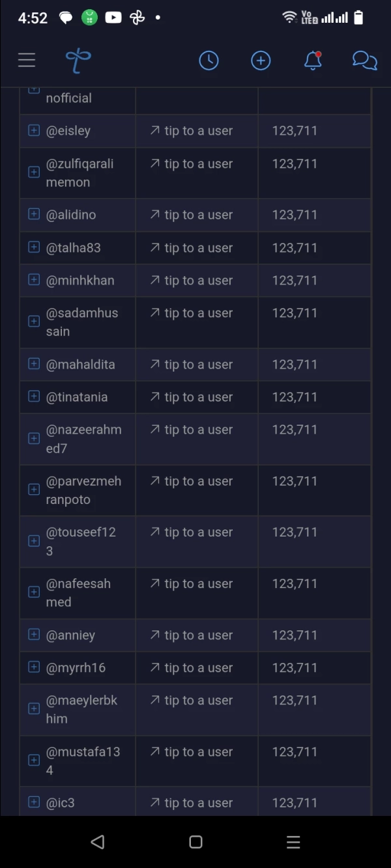The height and width of the screenshot is (868, 391).
Task: Expand the @talha83 row
Action: coord(34,247)
